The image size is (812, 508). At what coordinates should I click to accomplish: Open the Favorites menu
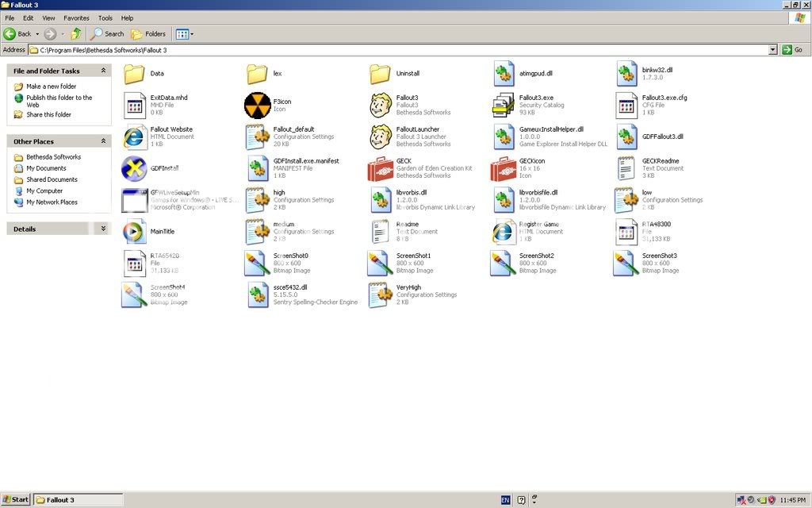pyautogui.click(x=76, y=17)
